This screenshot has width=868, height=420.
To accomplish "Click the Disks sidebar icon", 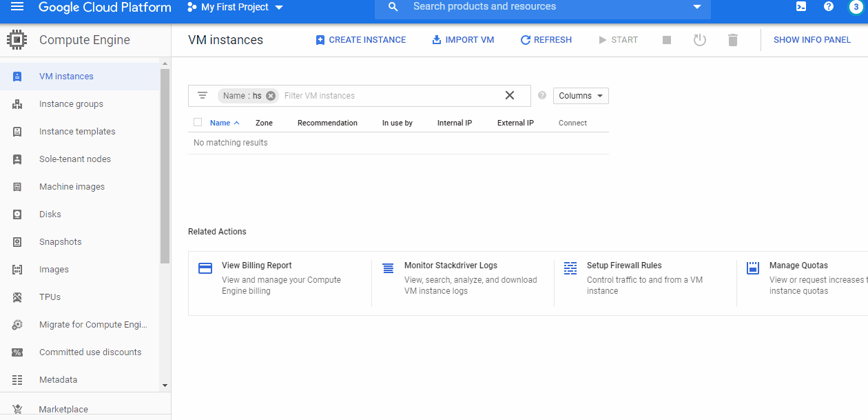I will click(17, 214).
